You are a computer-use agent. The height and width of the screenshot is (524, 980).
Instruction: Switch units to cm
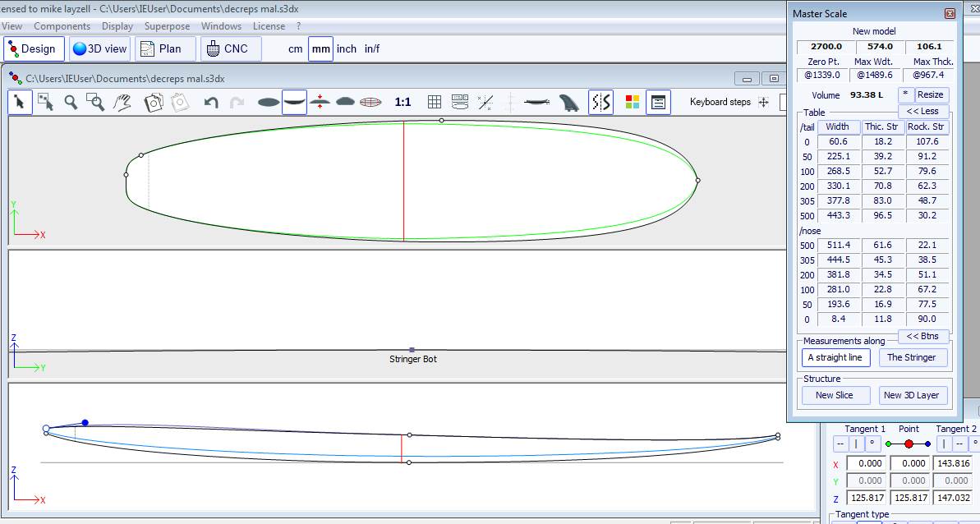(295, 49)
